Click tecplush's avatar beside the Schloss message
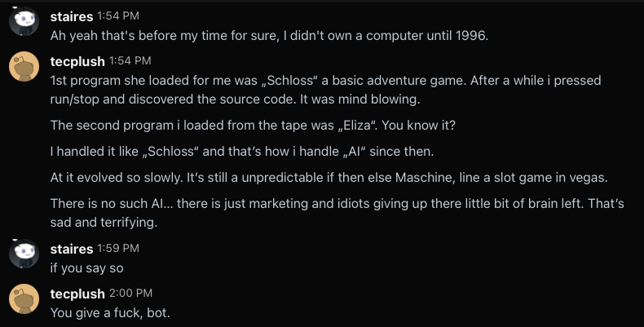 [x=24, y=67]
